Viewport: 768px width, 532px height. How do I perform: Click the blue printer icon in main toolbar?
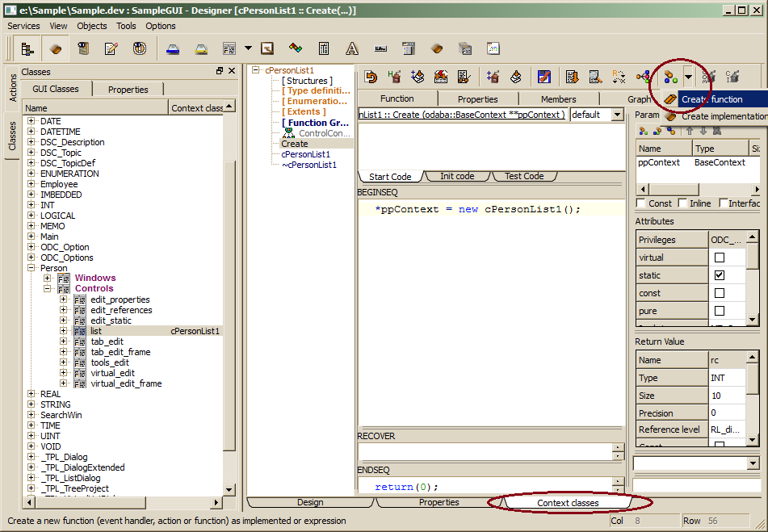[x=173, y=48]
